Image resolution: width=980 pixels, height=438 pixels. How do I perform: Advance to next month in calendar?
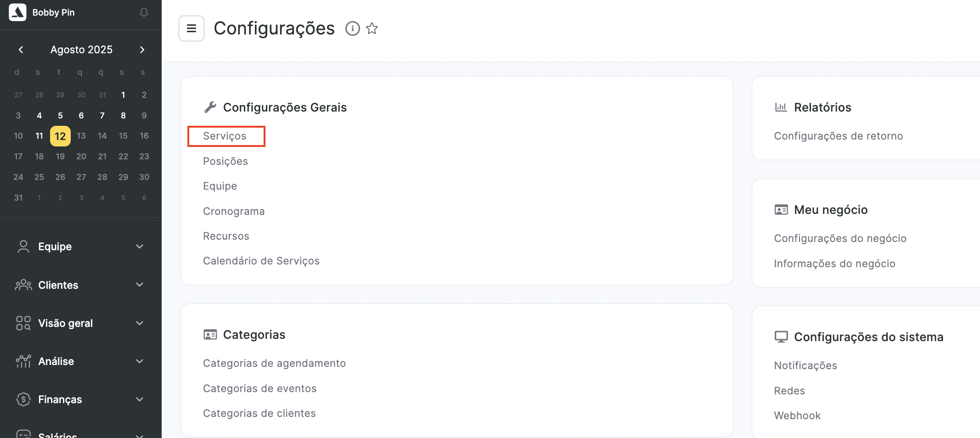pos(142,50)
